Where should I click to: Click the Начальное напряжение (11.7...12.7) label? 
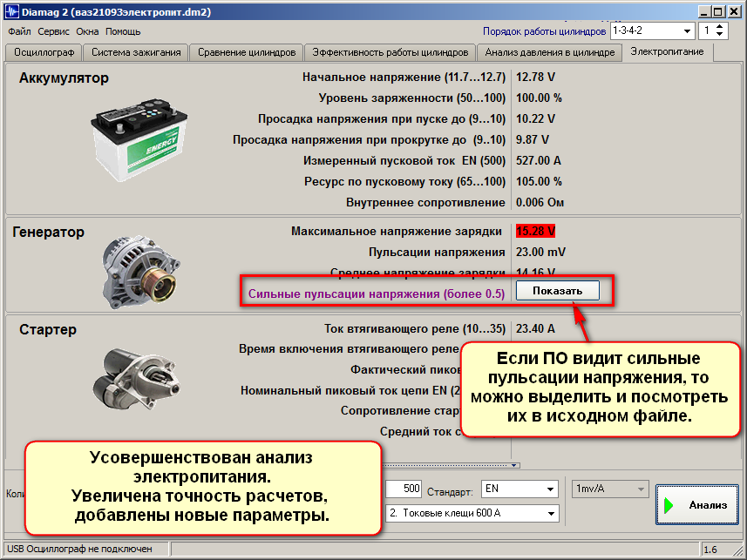(x=404, y=78)
